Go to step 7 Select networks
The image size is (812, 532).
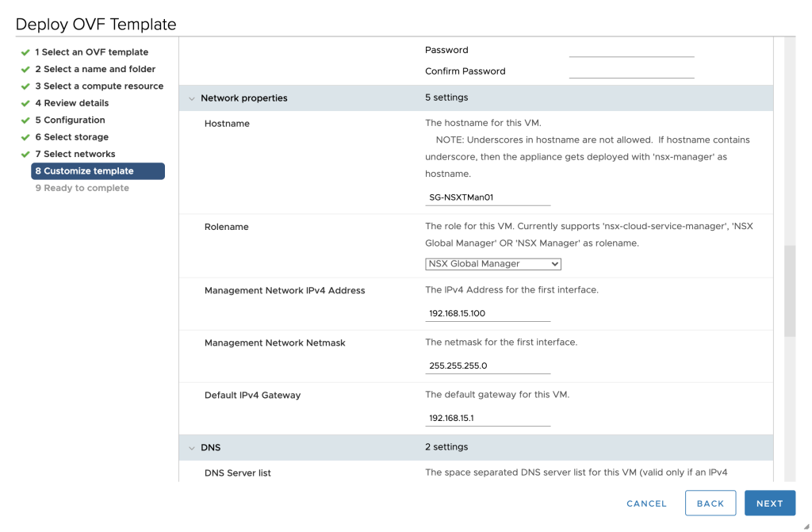pyautogui.click(x=75, y=154)
